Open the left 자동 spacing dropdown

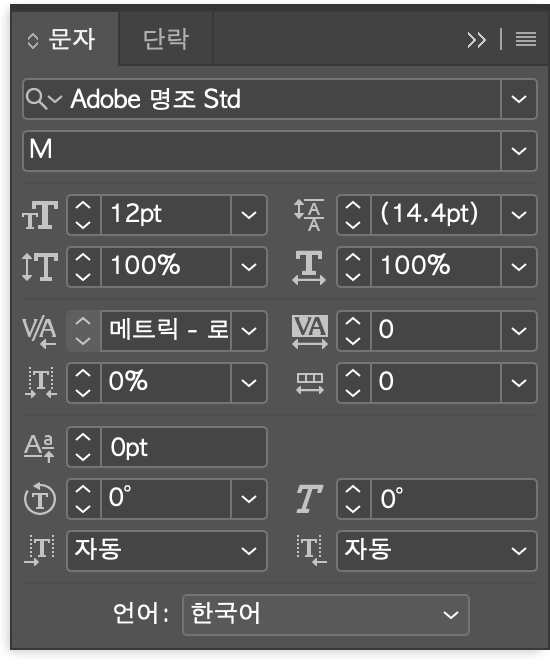(167, 551)
